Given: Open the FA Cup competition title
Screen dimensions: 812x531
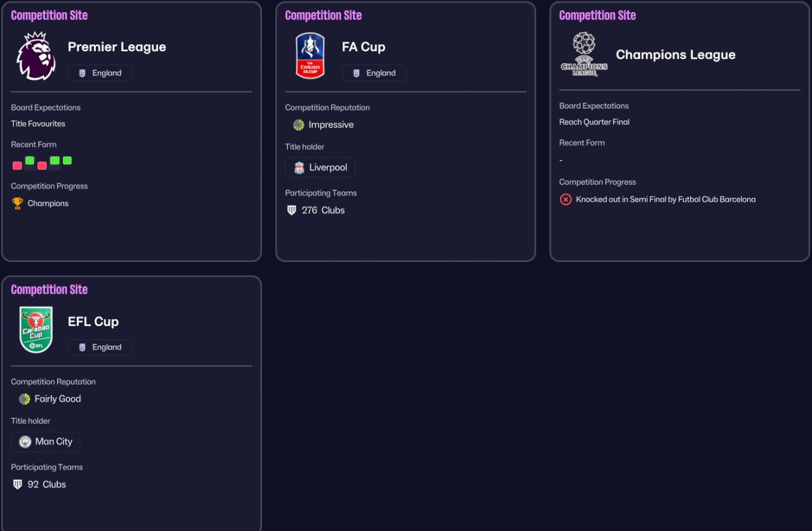Looking at the screenshot, I should 363,47.
